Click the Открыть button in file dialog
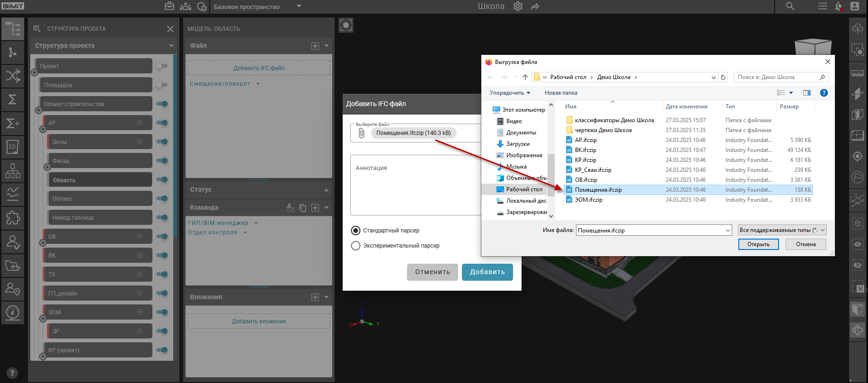Image resolution: width=868 pixels, height=383 pixels. (x=758, y=244)
